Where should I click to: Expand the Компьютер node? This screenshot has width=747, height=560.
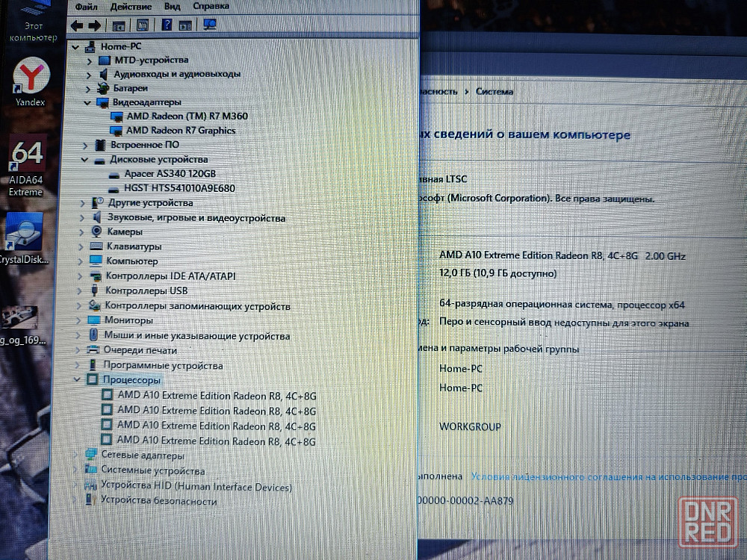[x=81, y=261]
